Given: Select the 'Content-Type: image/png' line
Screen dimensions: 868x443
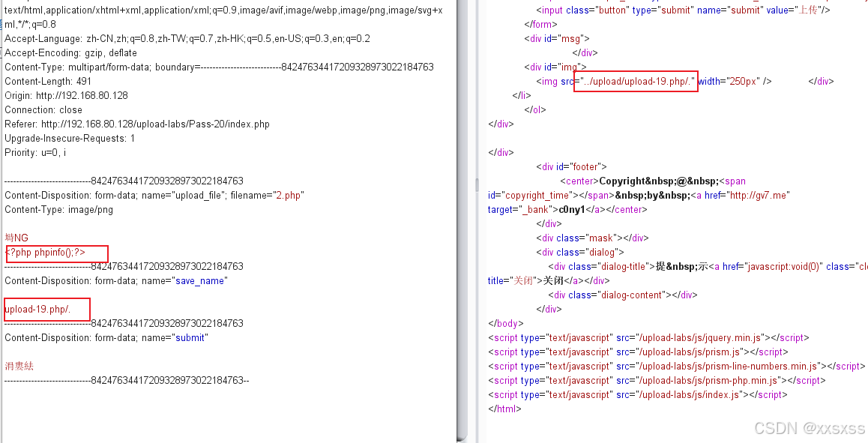Looking at the screenshot, I should point(58,210).
